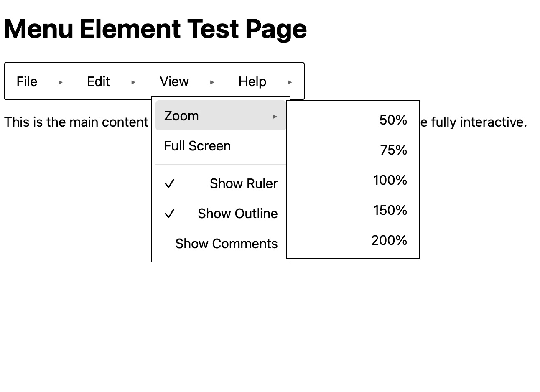Click the checkmark next to Show Outline

(x=170, y=214)
